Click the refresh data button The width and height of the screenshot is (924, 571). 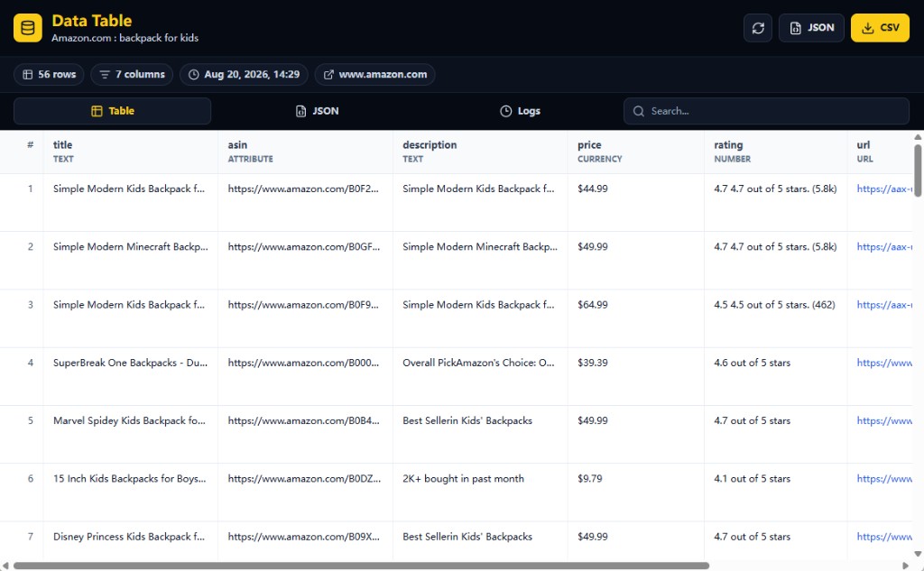click(758, 28)
